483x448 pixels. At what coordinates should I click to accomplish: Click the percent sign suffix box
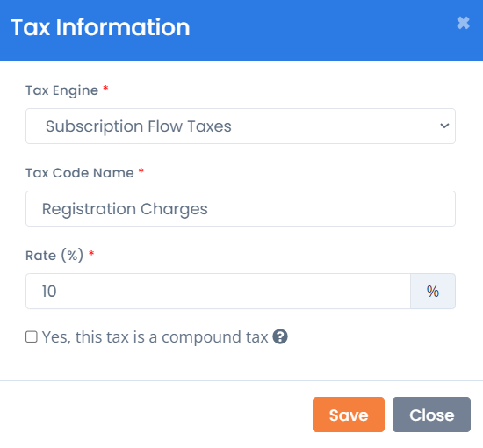433,291
